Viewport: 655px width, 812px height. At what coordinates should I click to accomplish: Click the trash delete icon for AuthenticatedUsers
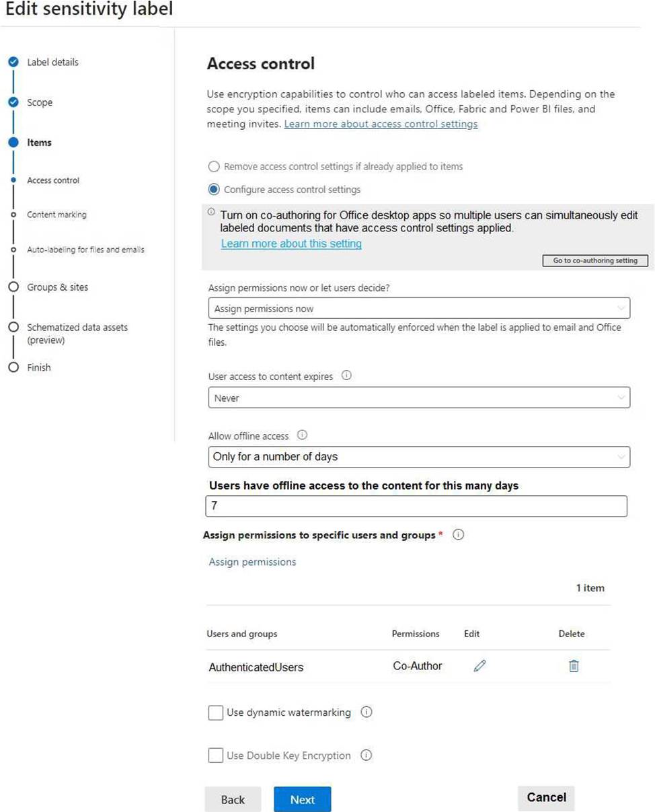pyautogui.click(x=574, y=666)
